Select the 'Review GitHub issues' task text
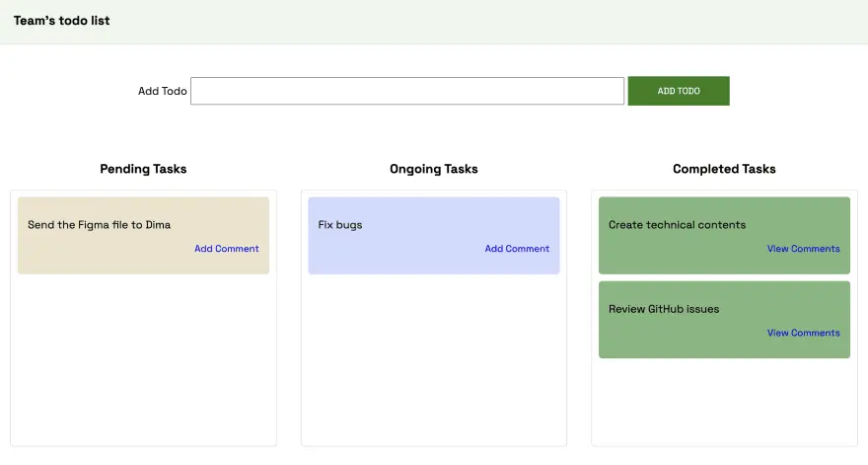 click(664, 309)
